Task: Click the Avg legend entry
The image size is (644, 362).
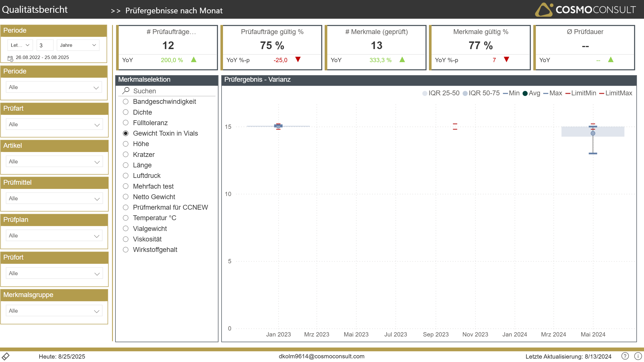Action: [531, 93]
